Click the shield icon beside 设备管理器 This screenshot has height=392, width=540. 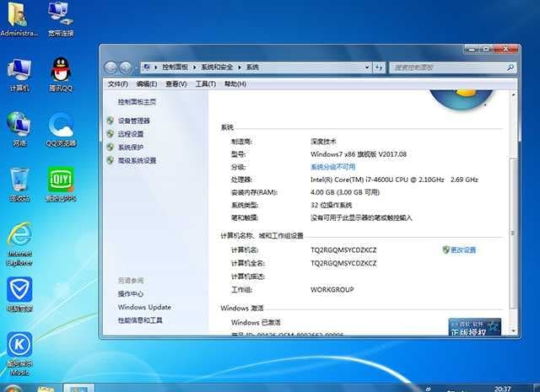point(111,121)
